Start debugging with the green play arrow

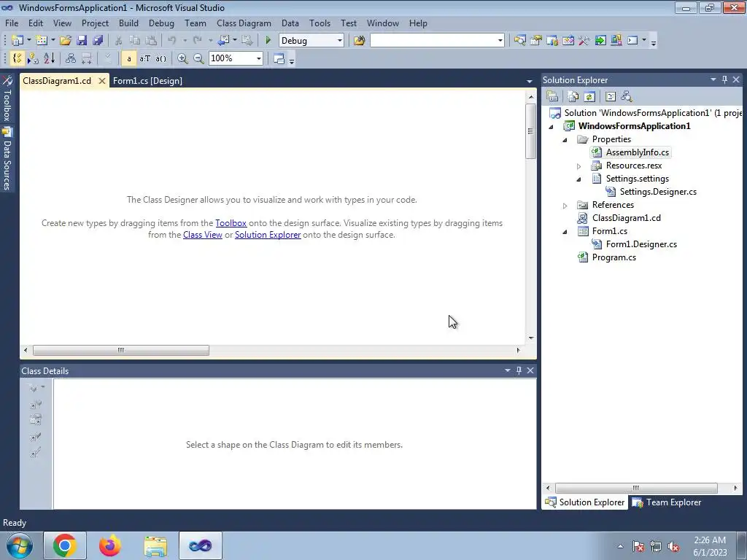(x=268, y=41)
